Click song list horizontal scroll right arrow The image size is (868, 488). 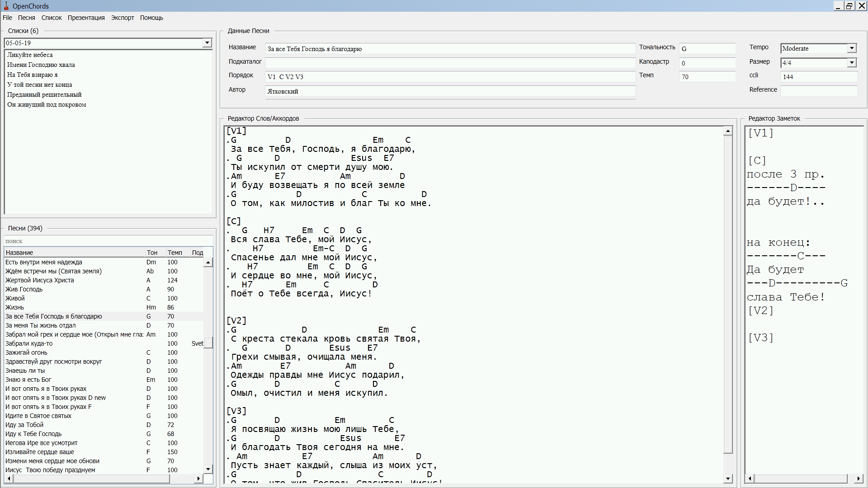tap(198, 479)
